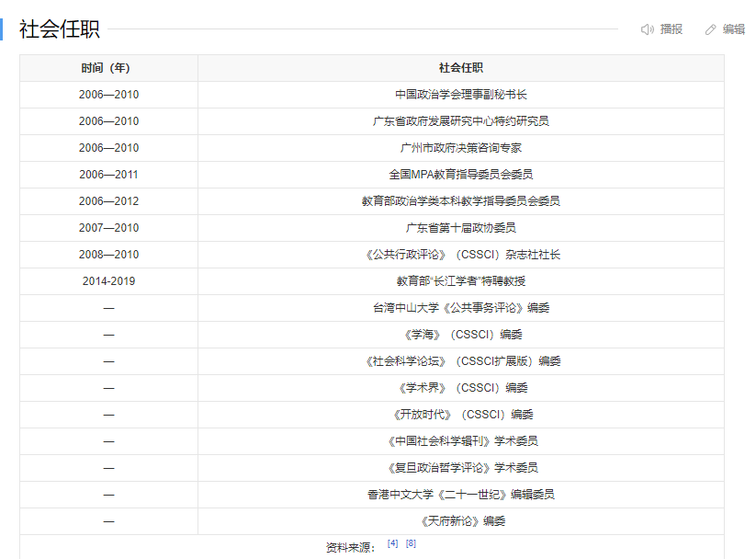Click the 《开放时代》（CSSCI）编委 entry

[460, 415]
